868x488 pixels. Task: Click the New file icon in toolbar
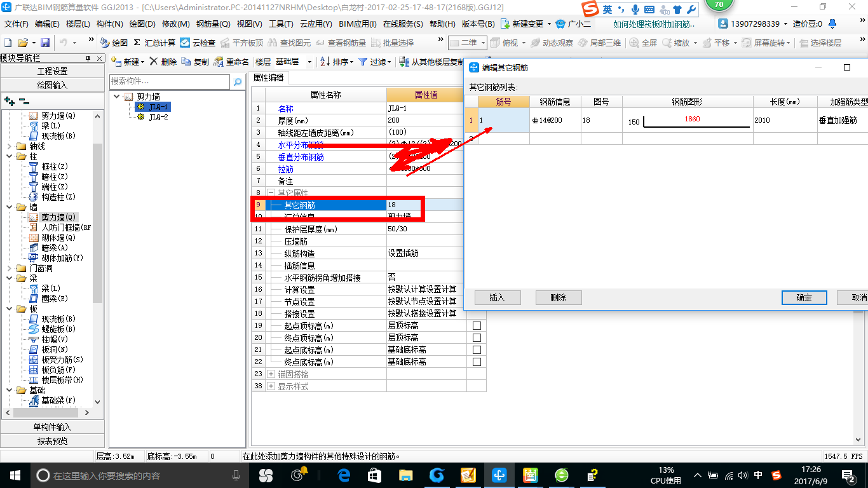pos(8,43)
